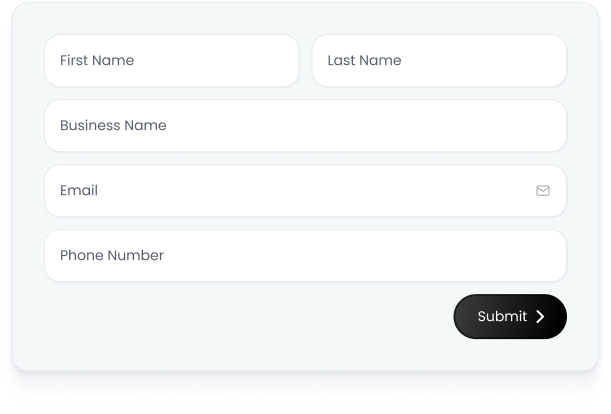
Task: Click the middle of the Email input
Action: (x=305, y=191)
